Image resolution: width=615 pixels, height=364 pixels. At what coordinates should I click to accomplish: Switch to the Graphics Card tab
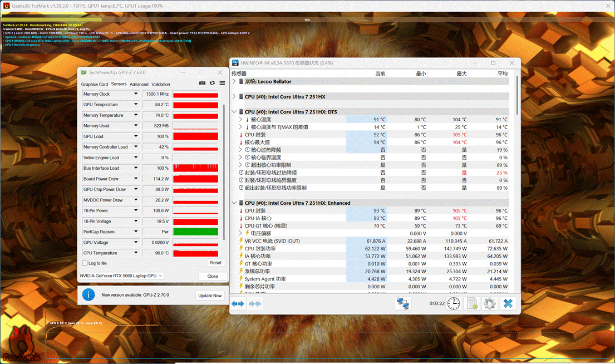pyautogui.click(x=94, y=85)
